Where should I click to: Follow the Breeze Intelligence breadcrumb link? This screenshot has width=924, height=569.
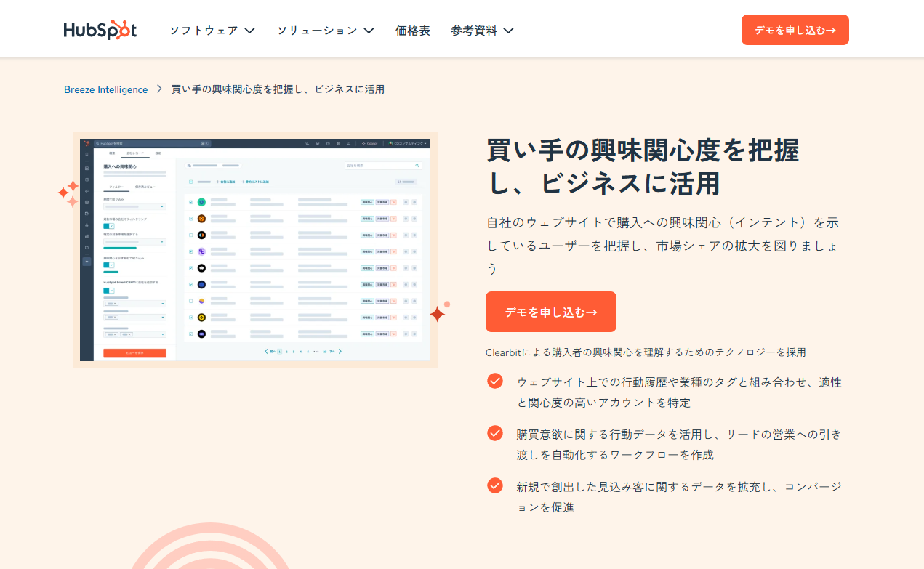(105, 89)
